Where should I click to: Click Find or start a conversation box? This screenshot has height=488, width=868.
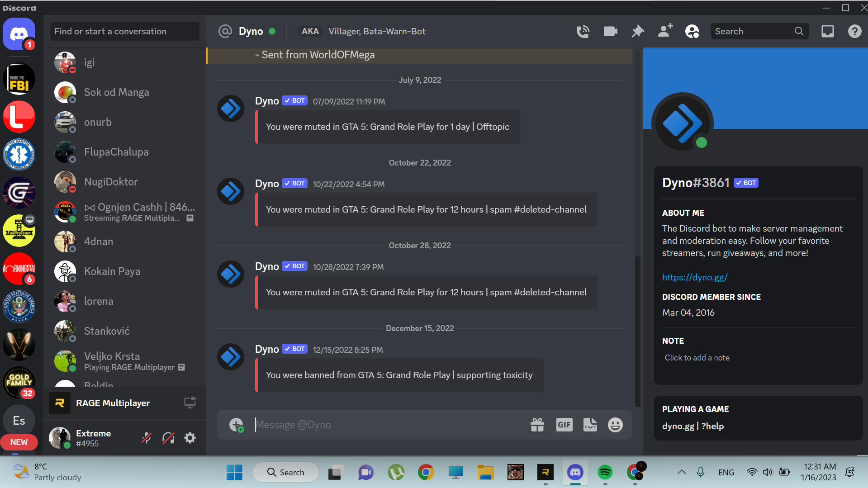pos(124,31)
